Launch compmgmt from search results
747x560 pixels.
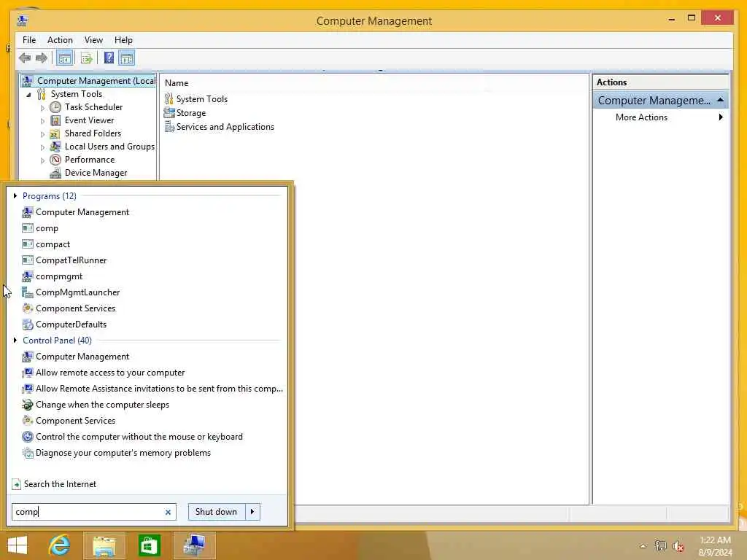(x=58, y=276)
